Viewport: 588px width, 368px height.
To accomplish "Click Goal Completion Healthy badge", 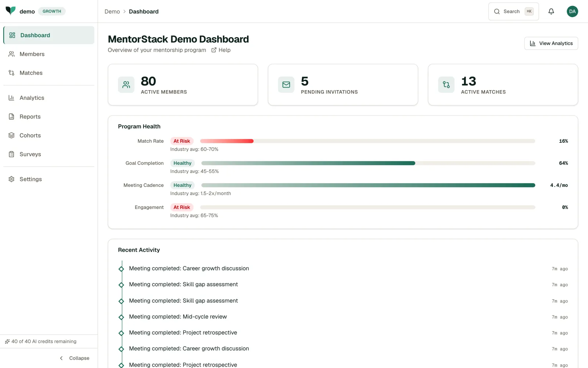I will tap(182, 163).
